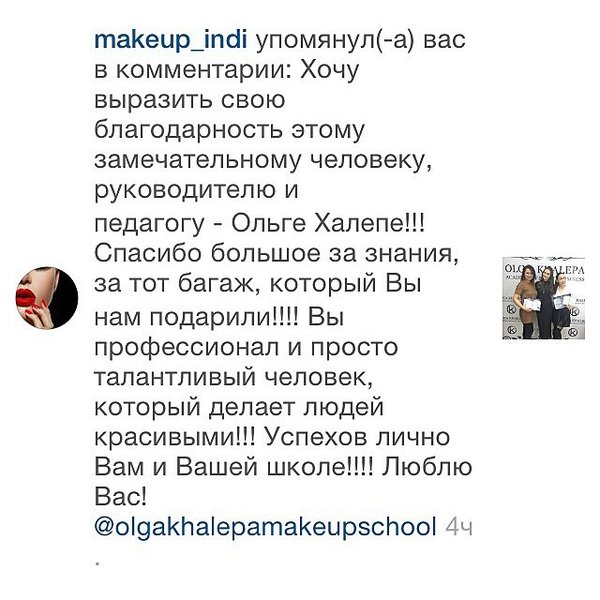
Task: Open the post thumbnail with three women
Action: tap(543, 298)
